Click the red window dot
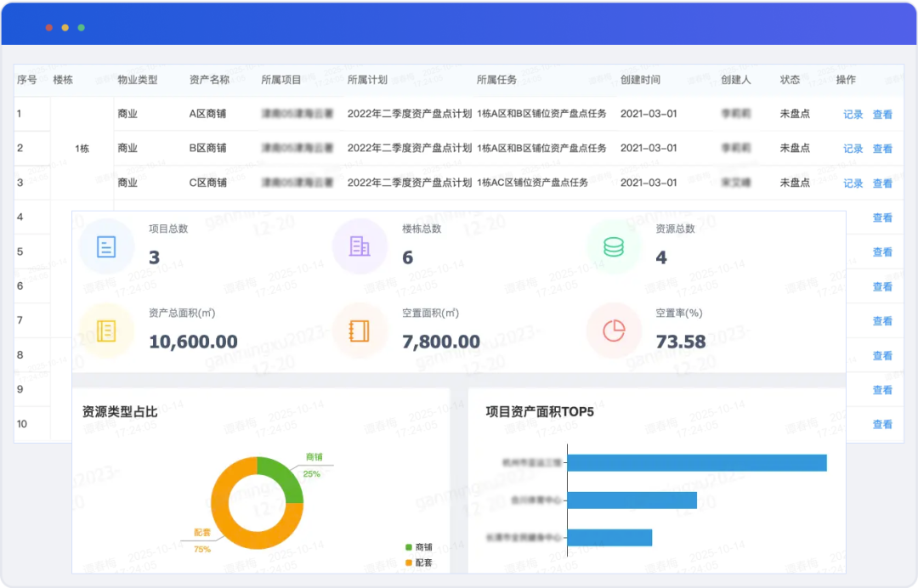918x588 pixels. click(x=49, y=27)
